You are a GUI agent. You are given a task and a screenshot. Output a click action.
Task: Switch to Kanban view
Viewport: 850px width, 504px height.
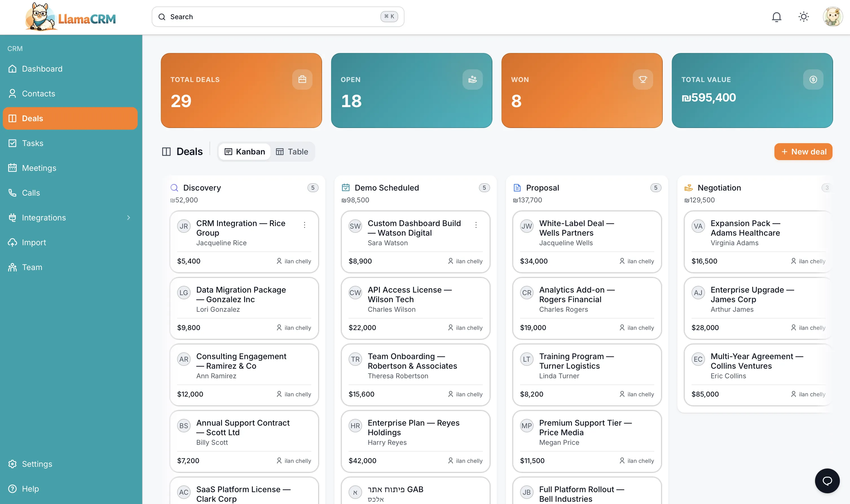(x=245, y=151)
